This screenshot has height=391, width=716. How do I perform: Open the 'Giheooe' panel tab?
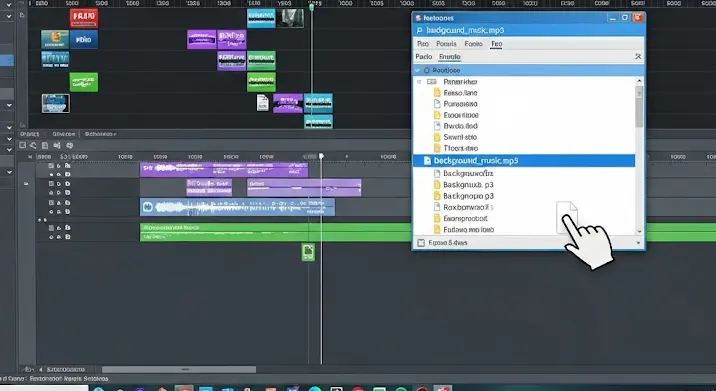coord(63,134)
